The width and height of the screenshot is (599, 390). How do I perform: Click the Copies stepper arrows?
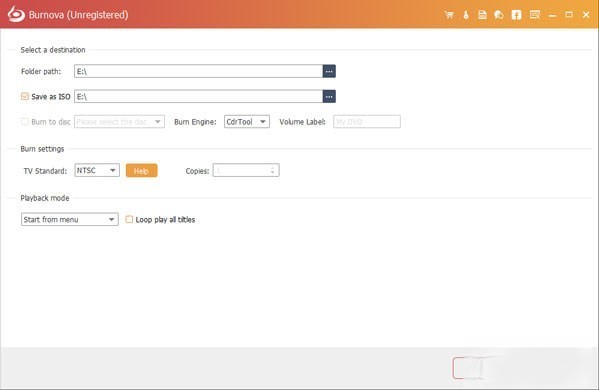pos(272,170)
